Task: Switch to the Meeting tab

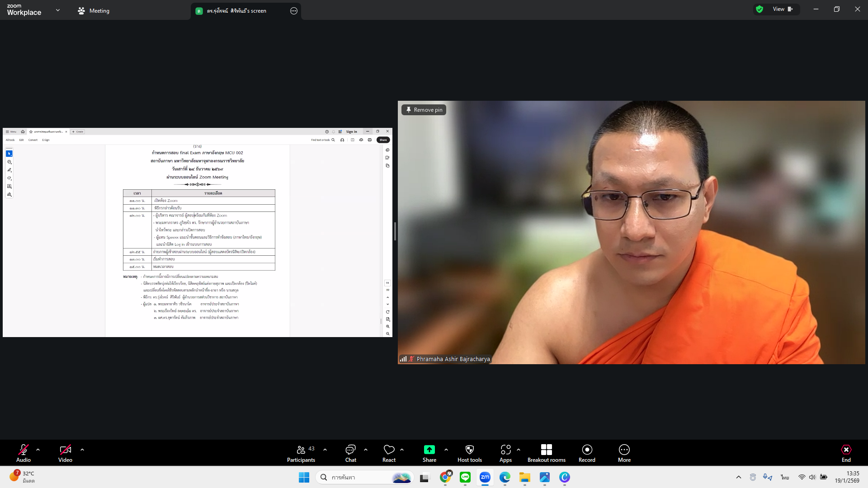Action: pos(94,11)
